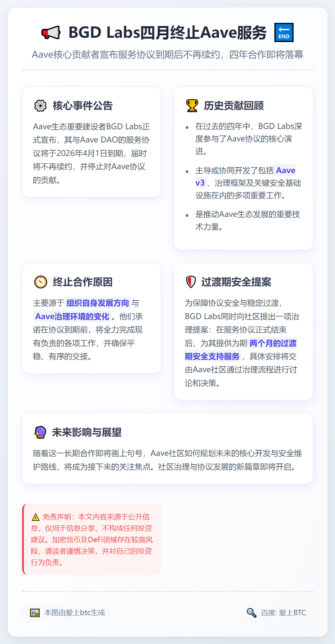
Task: Click the highlighted Aave治理环境的变化 phrase
Action: pyautogui.click(x=72, y=317)
